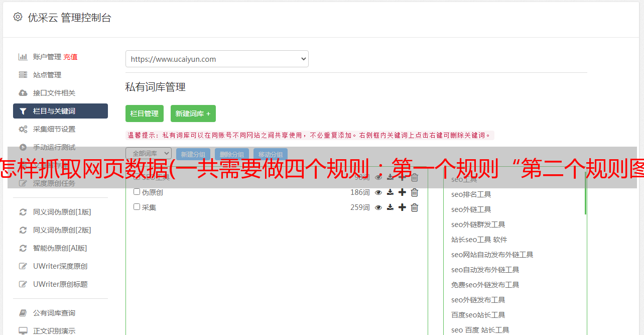
Task: Select keyword seo网站自动发布外链工具
Action: (x=492, y=255)
